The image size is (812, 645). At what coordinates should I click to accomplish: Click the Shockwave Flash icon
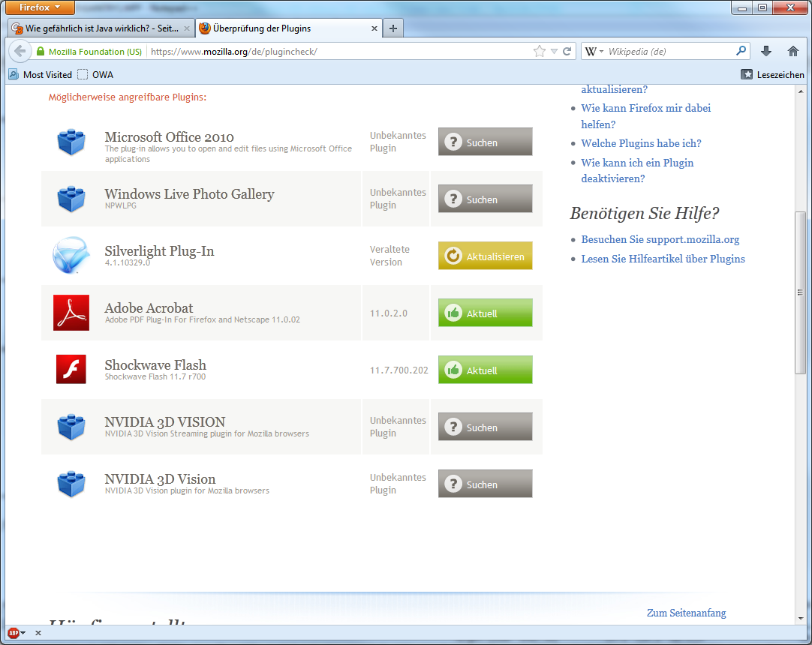point(71,369)
